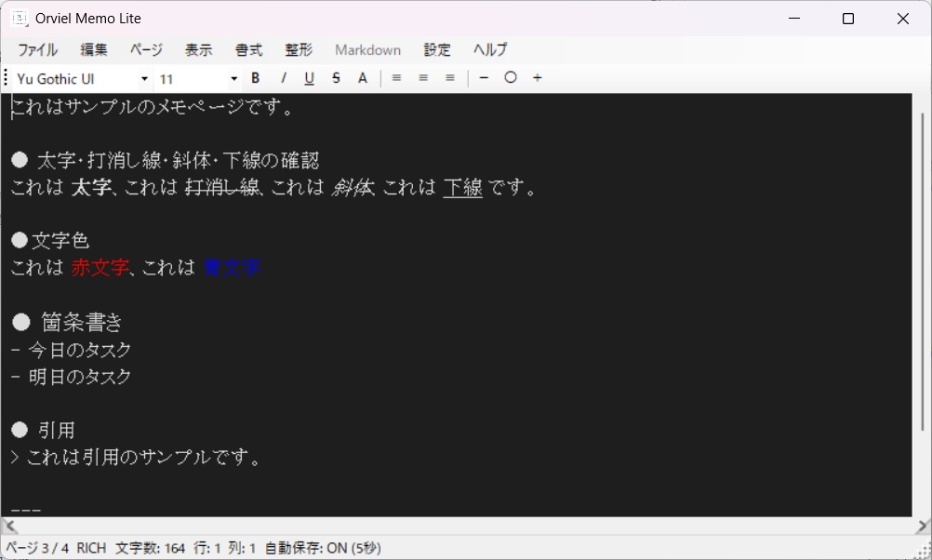This screenshot has height=560, width=932.
Task: Toggle underline formatting in toolbar
Action: [x=309, y=78]
